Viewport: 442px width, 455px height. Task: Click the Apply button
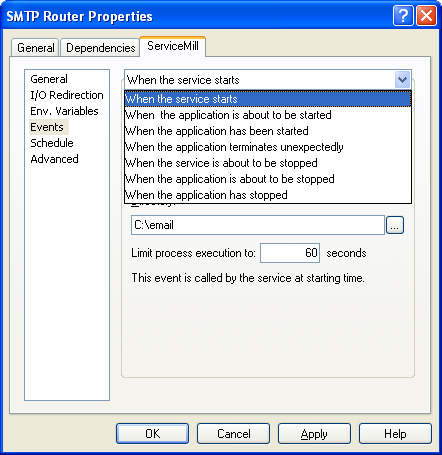[314, 434]
